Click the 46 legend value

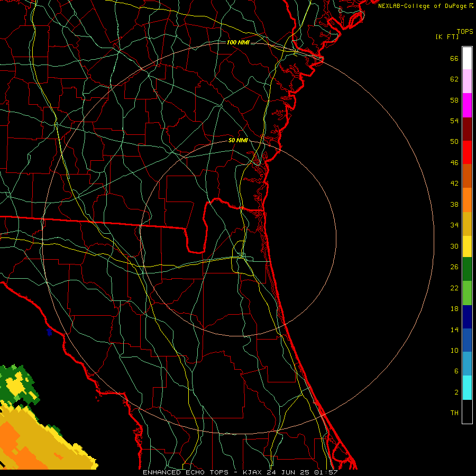point(454,163)
